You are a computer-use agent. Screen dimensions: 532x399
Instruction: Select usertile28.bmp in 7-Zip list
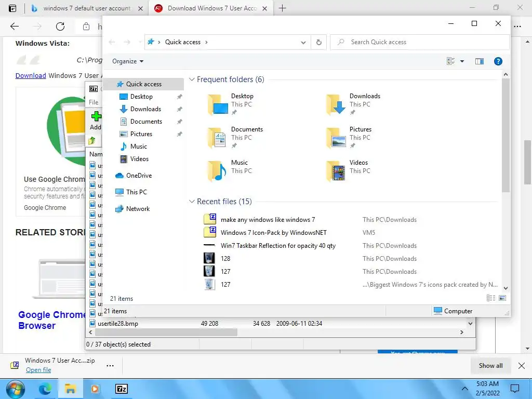click(118, 324)
